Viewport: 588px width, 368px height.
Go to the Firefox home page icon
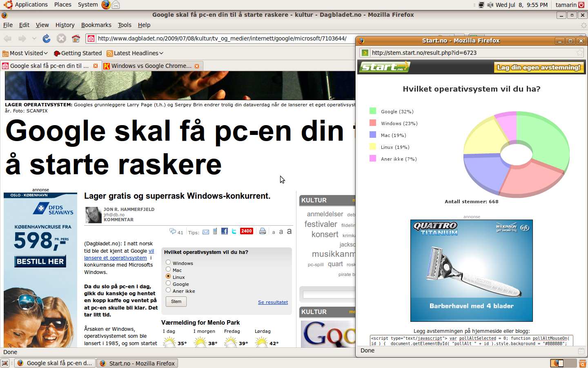pos(76,38)
